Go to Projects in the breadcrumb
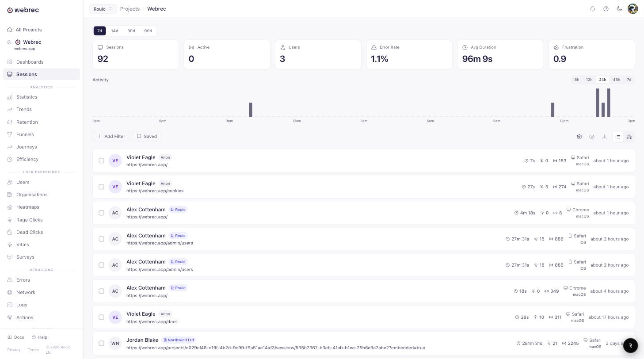644x359 pixels. 130,9
